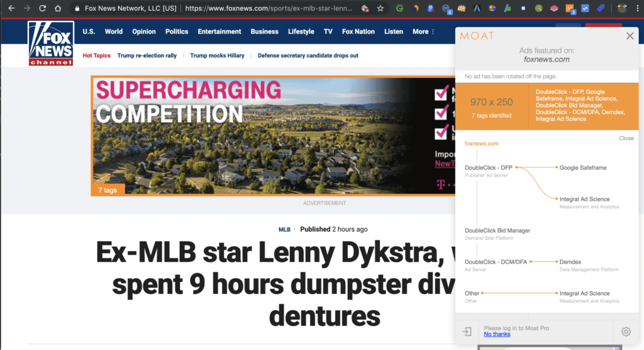Open Moat settings gear
This screenshot has width=644, height=350.
pyautogui.click(x=626, y=332)
